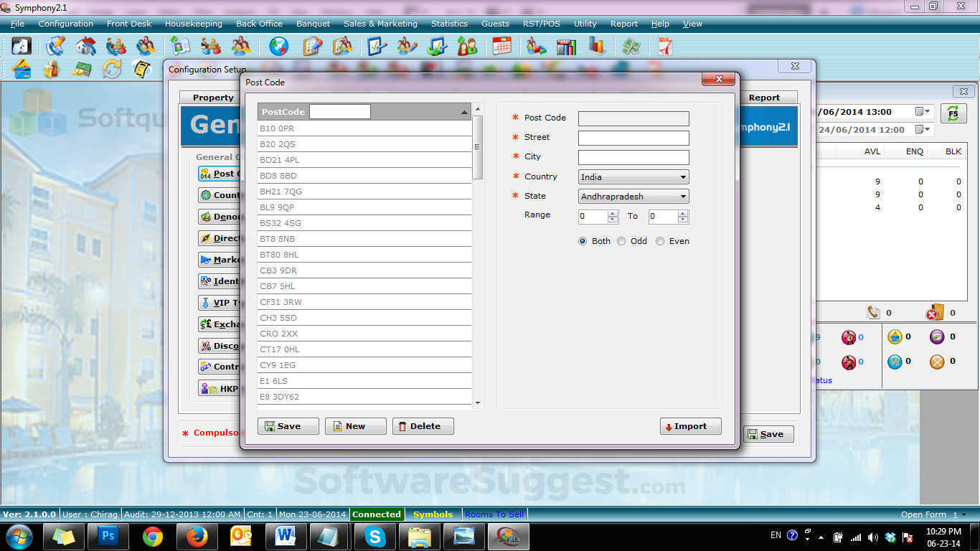Image resolution: width=980 pixels, height=551 pixels.
Task: Click the globe icon in the toolbar
Action: coord(279,47)
